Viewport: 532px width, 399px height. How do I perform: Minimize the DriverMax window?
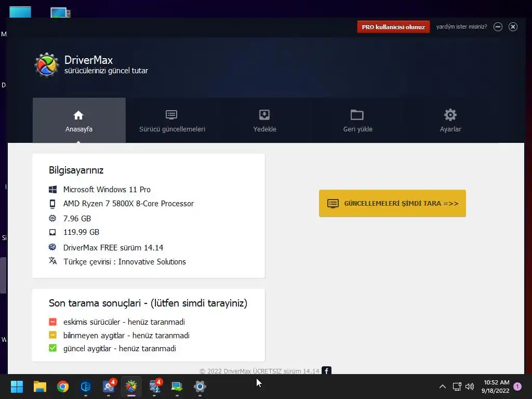[498, 27]
